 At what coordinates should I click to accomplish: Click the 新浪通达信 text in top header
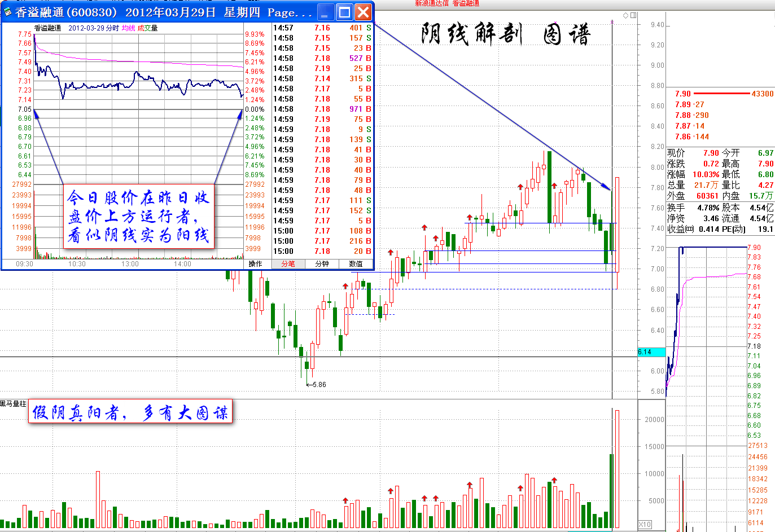pos(432,3)
